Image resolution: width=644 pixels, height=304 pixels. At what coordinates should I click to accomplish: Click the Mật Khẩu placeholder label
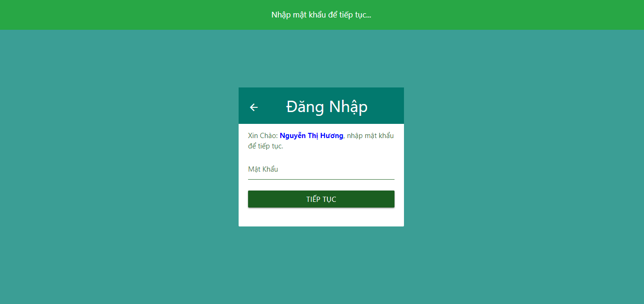coord(263,169)
